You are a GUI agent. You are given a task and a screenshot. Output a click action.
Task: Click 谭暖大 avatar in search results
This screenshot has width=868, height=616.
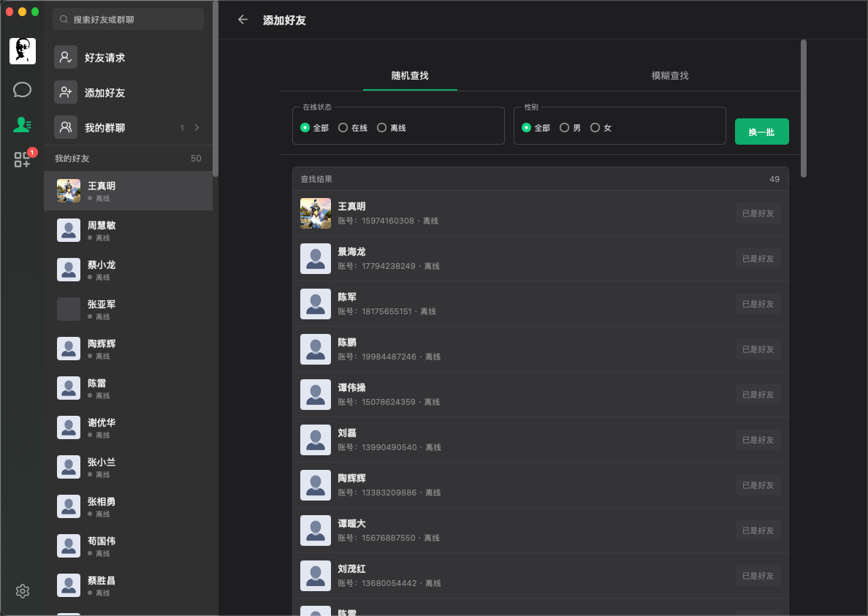pos(316,531)
